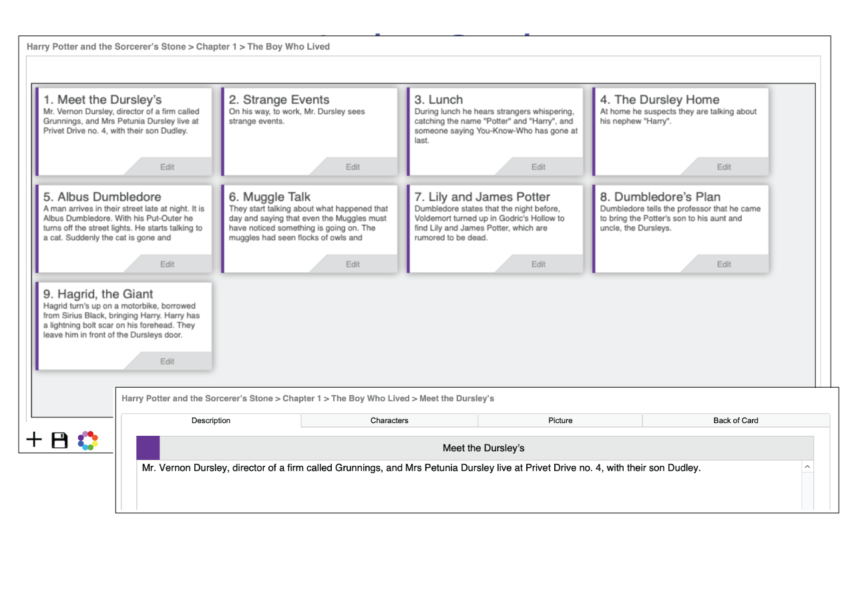
Task: Edit the "Lunch" card
Action: pos(538,167)
